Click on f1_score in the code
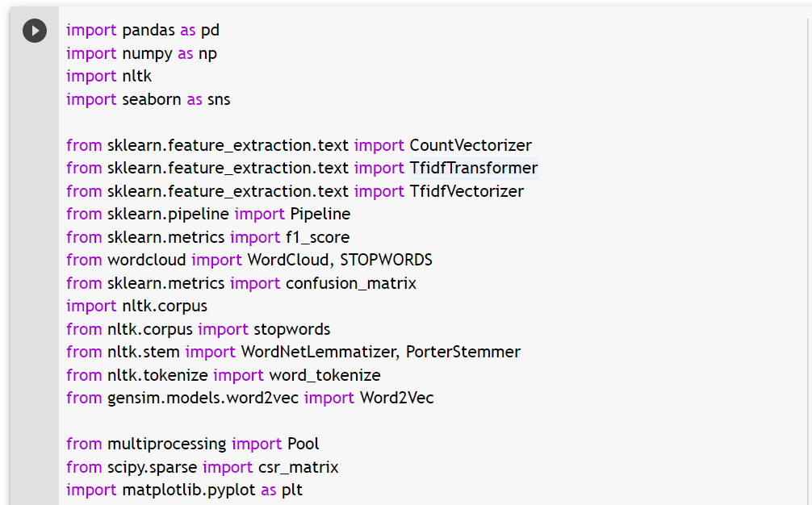The image size is (812, 505). [x=318, y=237]
